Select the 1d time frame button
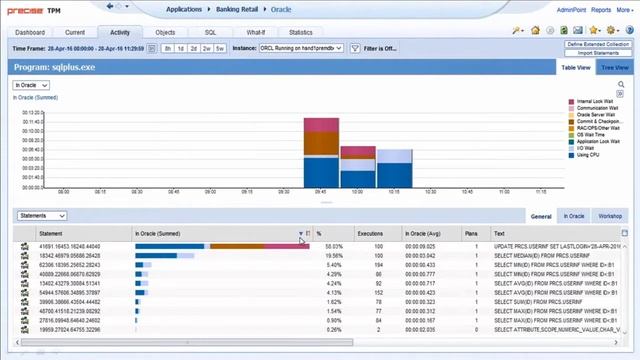640x360 pixels. click(181, 48)
